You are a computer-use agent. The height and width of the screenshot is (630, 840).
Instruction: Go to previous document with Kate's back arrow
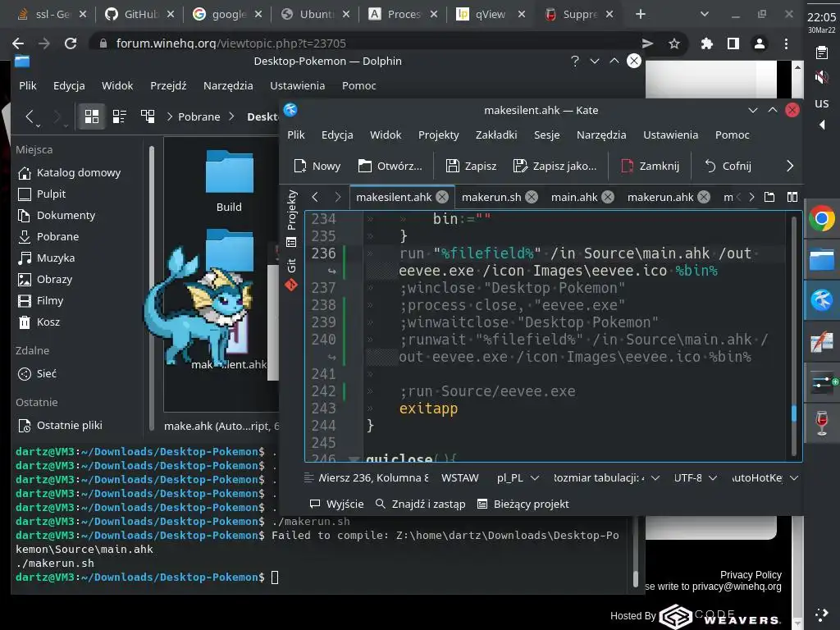point(315,197)
